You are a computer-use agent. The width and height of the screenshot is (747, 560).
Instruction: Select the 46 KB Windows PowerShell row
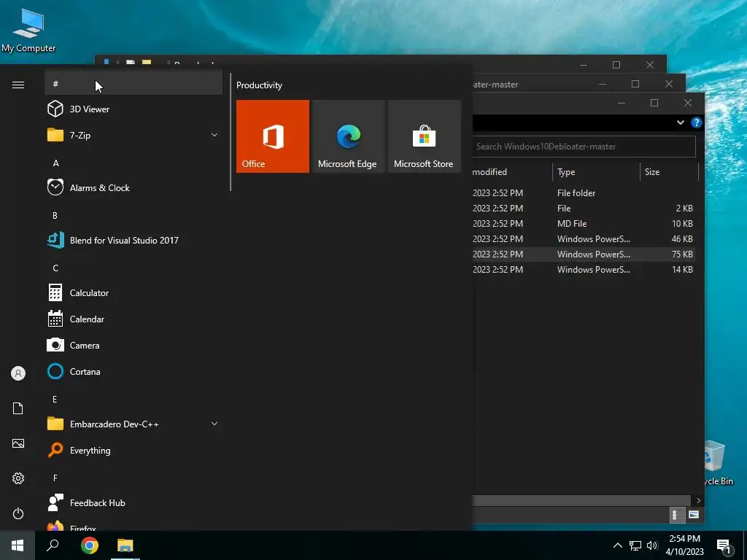[583, 238]
